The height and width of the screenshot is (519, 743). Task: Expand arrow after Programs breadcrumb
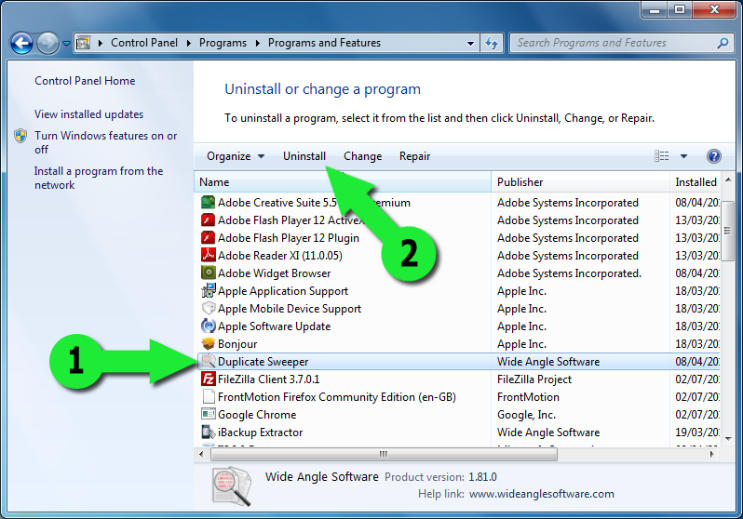pyautogui.click(x=257, y=43)
